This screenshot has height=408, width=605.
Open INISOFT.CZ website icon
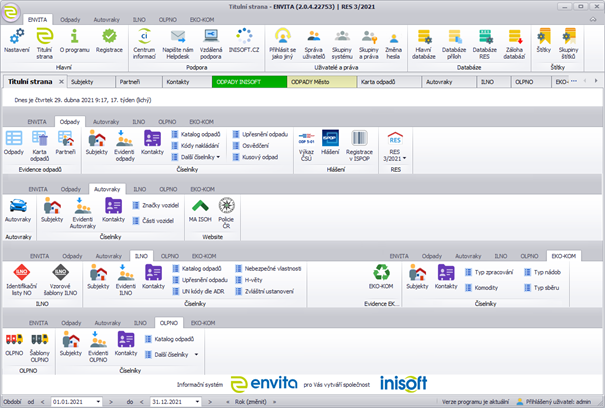click(x=244, y=41)
